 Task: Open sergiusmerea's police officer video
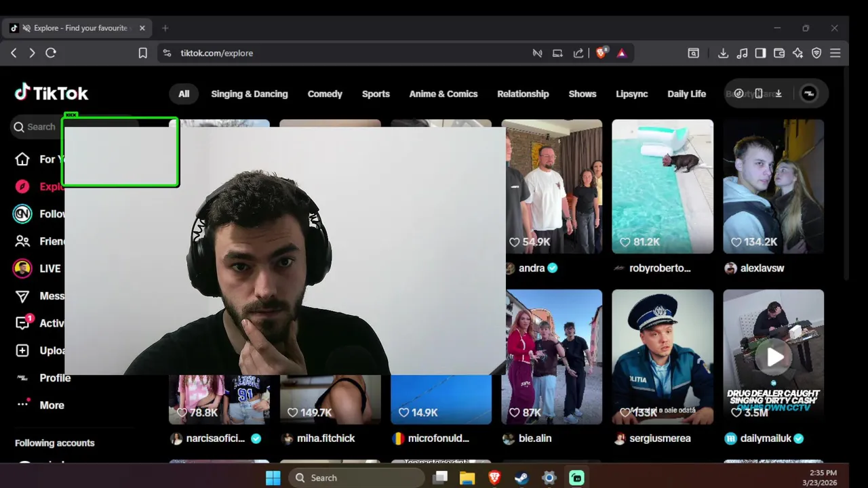coord(663,357)
